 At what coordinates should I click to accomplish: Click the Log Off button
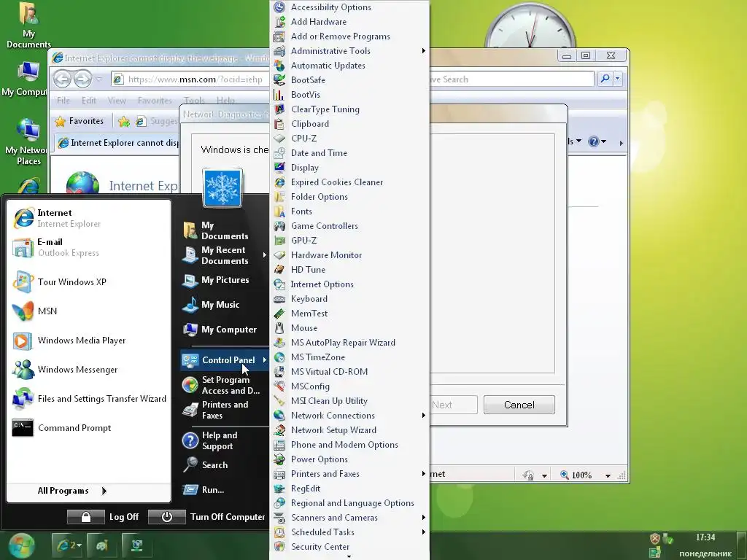pyautogui.click(x=104, y=517)
